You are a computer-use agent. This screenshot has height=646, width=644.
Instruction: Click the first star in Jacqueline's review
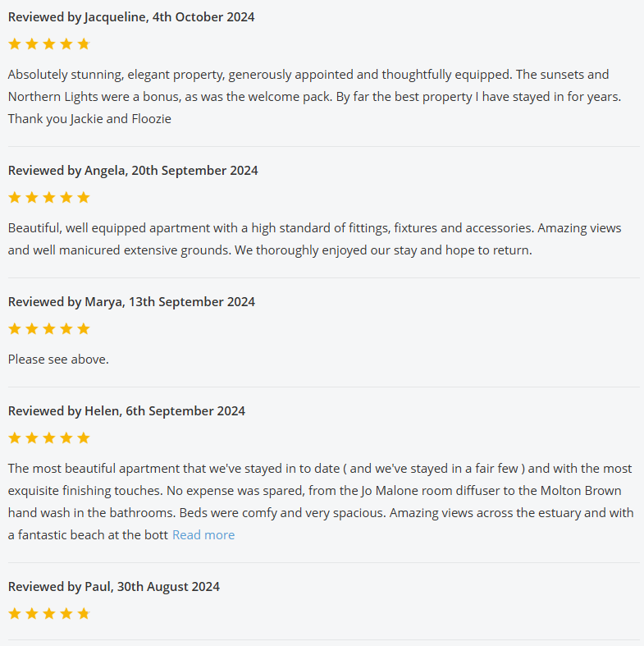tap(14, 44)
